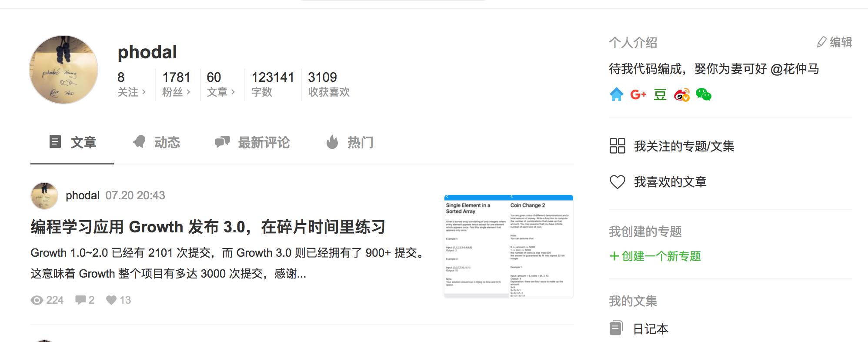The image size is (868, 342).
Task: Click the heart icon beside 我喜欢的文章
Action: click(618, 182)
